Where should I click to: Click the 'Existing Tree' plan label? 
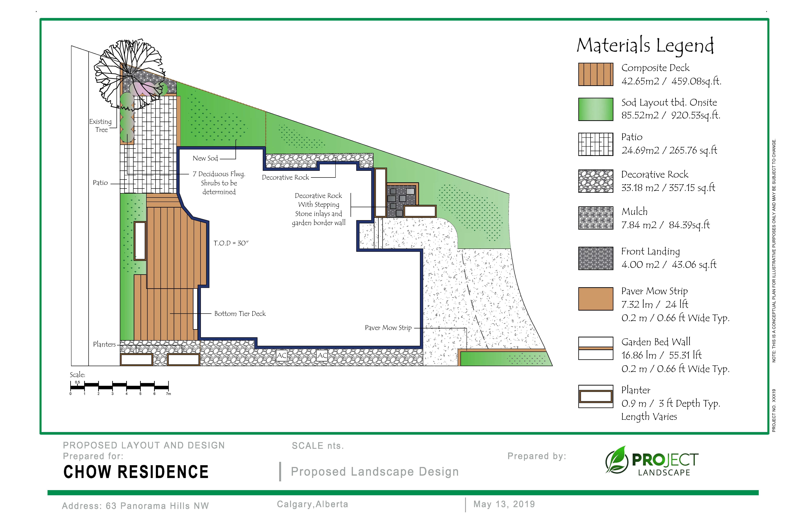coord(100,126)
